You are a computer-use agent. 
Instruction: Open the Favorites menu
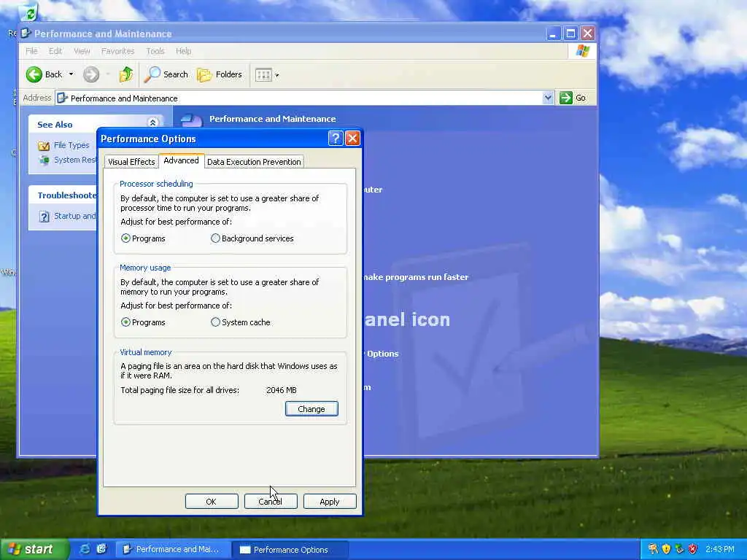click(x=117, y=51)
